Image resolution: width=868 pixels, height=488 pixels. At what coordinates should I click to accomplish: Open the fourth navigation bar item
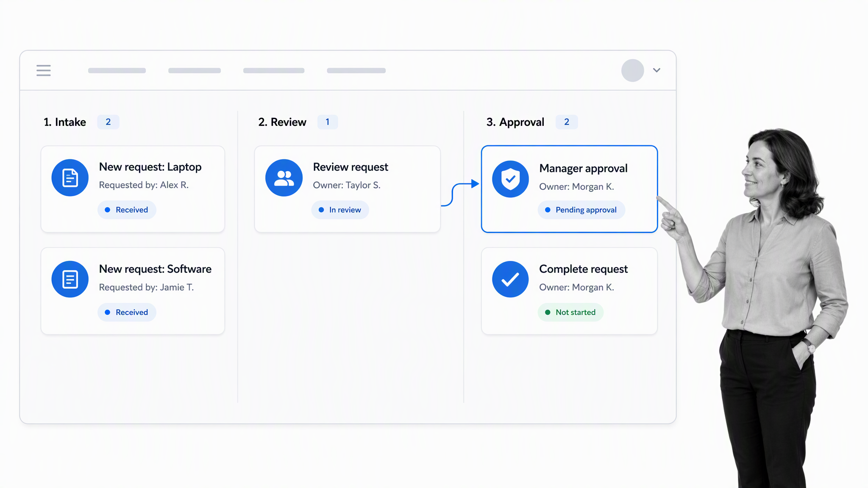[x=356, y=70]
